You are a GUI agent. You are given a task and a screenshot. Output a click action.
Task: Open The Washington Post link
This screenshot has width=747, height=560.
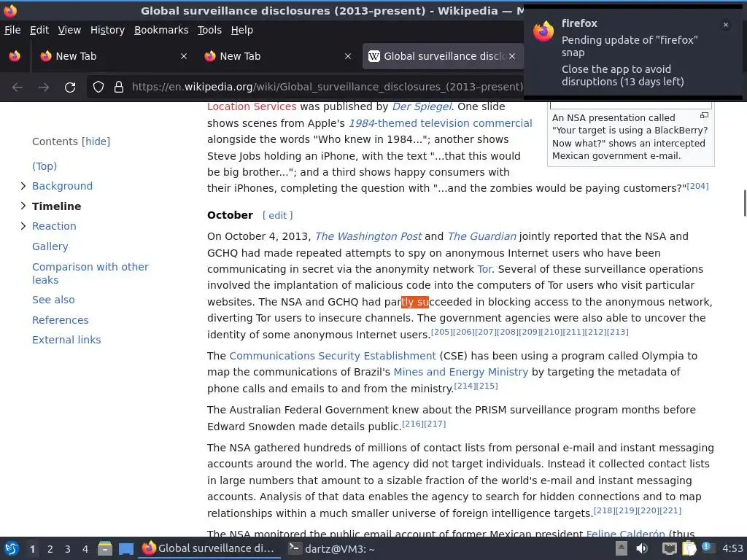pos(368,237)
